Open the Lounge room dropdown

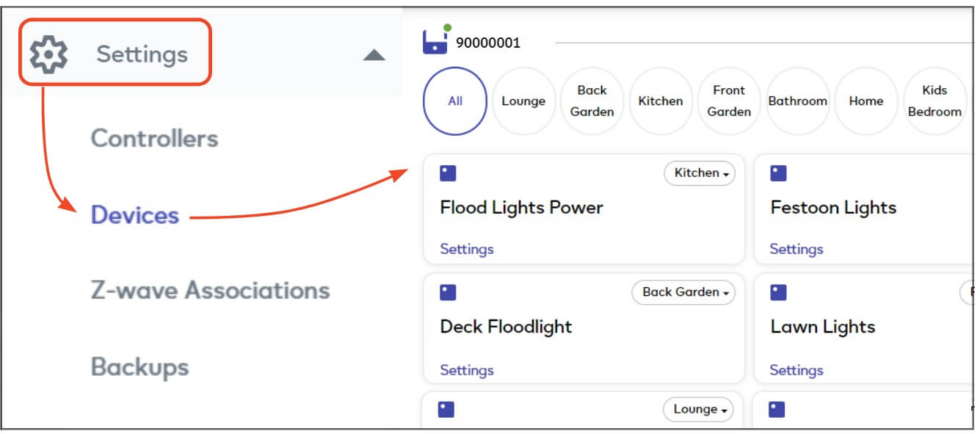tap(698, 410)
